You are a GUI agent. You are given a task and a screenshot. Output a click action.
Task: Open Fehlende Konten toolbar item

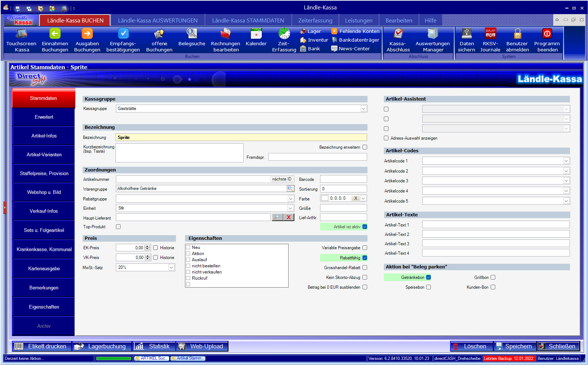(x=355, y=31)
